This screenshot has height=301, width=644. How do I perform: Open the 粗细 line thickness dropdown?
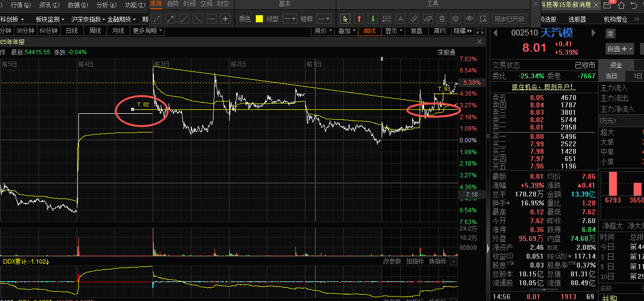[323, 19]
